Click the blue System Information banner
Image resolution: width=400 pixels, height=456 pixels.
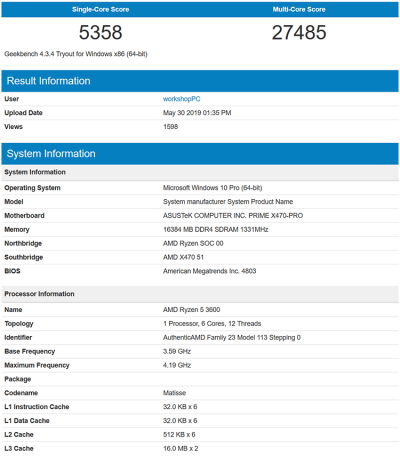tap(200, 154)
